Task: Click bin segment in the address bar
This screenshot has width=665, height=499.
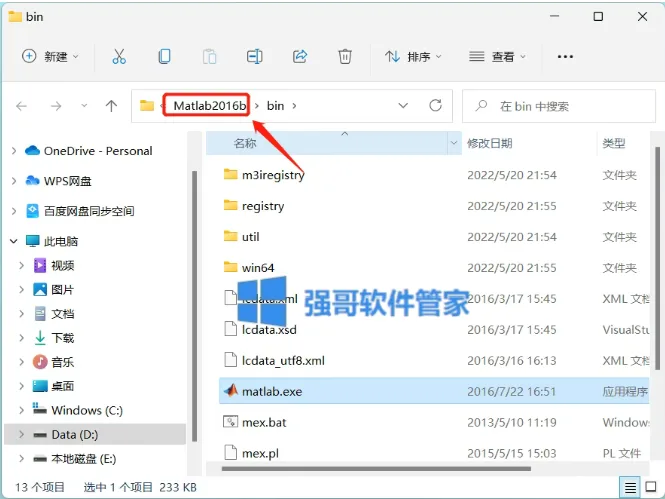Action: pos(275,106)
